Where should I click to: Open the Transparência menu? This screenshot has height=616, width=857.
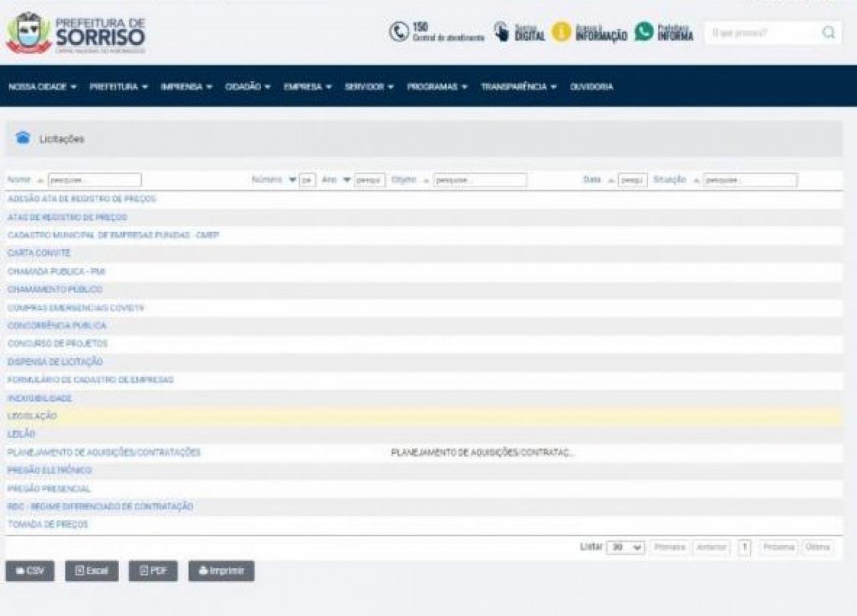coord(518,87)
